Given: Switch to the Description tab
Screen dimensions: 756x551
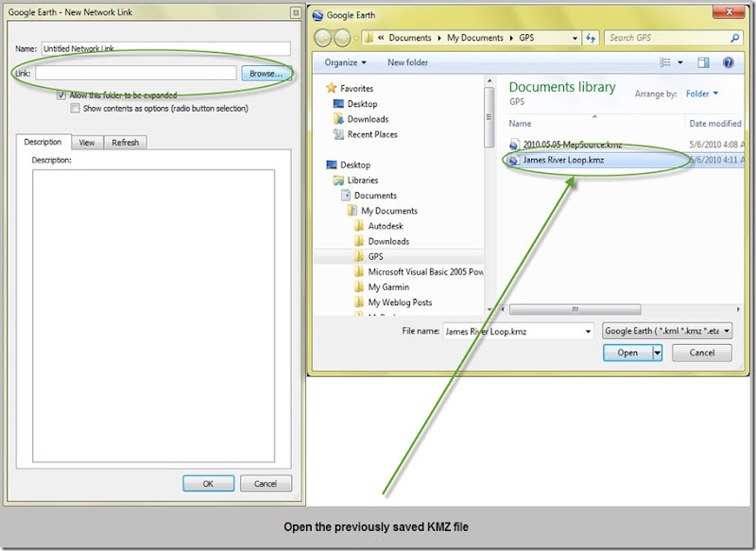Looking at the screenshot, I should coord(43,142).
